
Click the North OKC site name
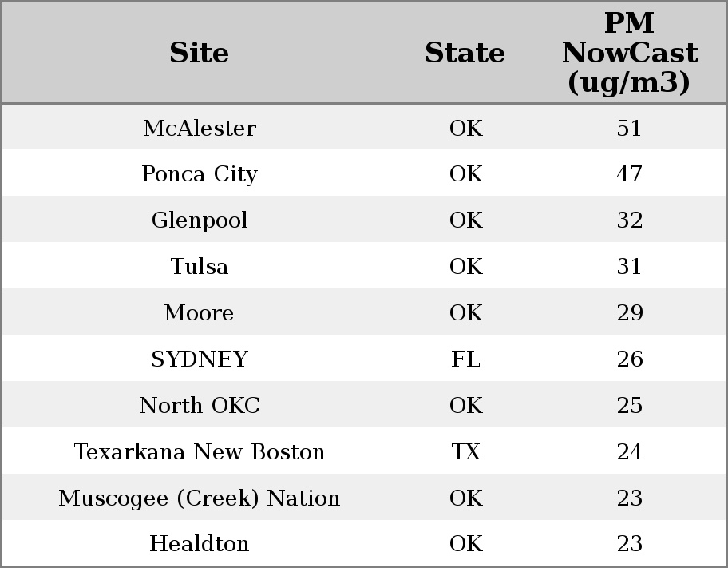click(200, 405)
